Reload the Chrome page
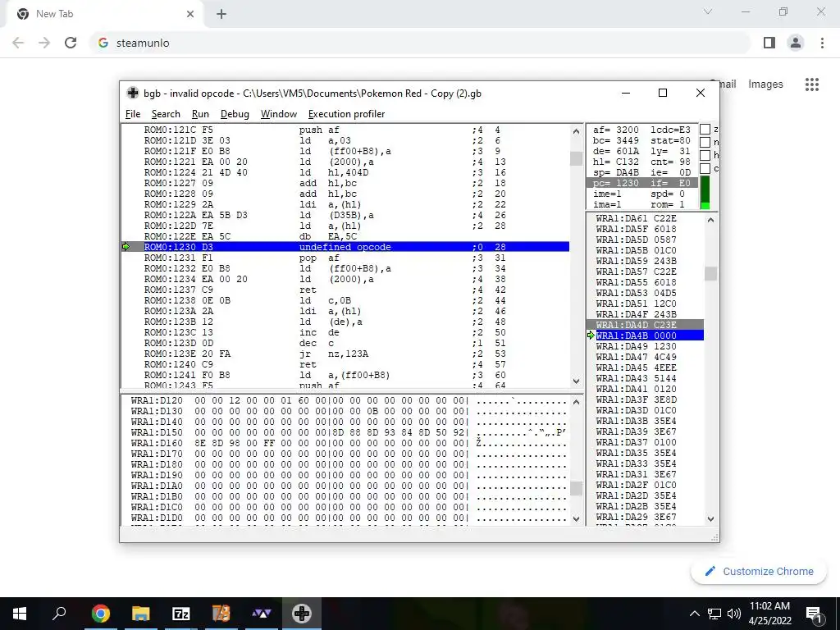The height and width of the screenshot is (630, 840). coord(71,43)
